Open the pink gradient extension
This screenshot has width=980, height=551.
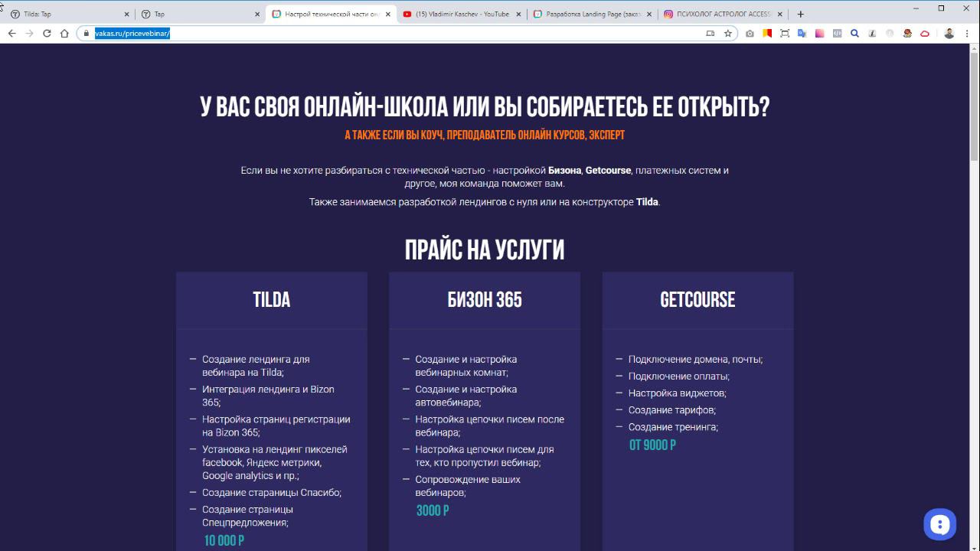click(x=820, y=34)
